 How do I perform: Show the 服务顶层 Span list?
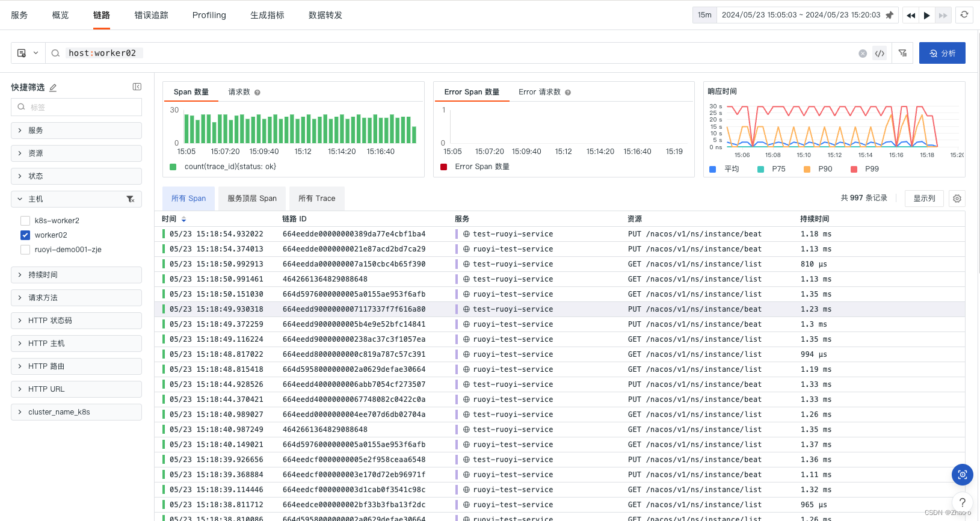[252, 199]
